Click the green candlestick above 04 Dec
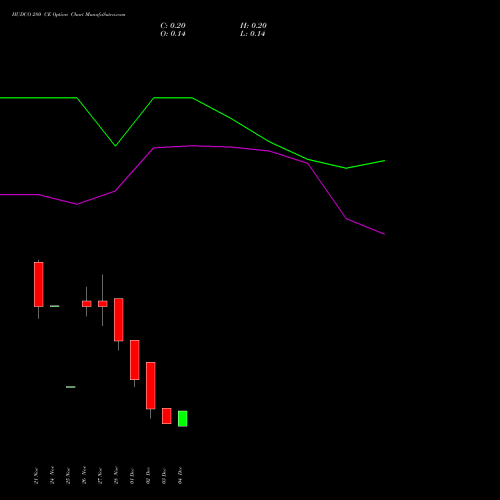500x500 pixels. [x=183, y=419]
